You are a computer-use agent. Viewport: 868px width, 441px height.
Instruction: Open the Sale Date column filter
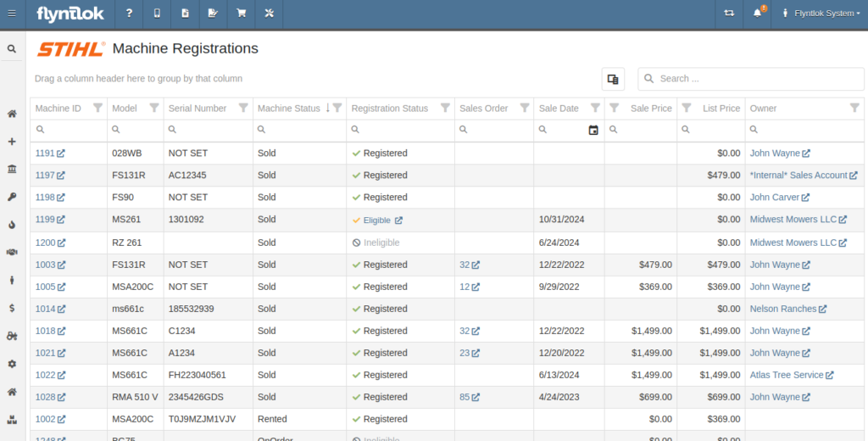pyautogui.click(x=595, y=108)
